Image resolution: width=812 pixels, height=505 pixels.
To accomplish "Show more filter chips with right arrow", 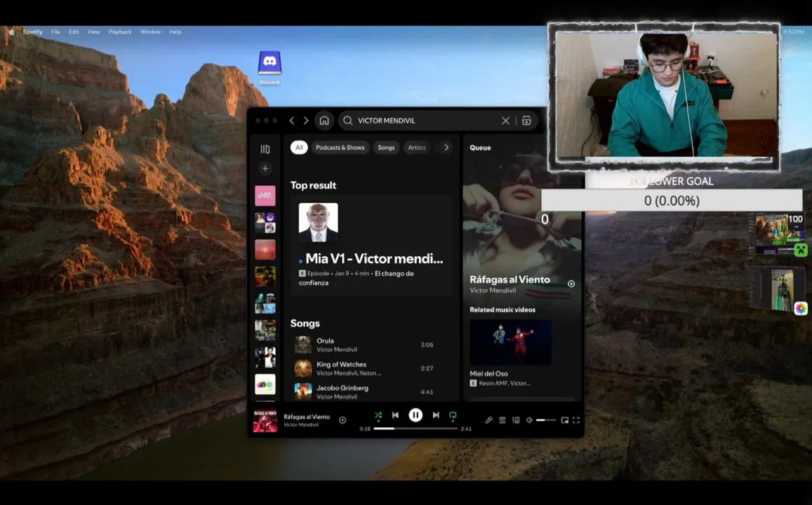I will (446, 147).
